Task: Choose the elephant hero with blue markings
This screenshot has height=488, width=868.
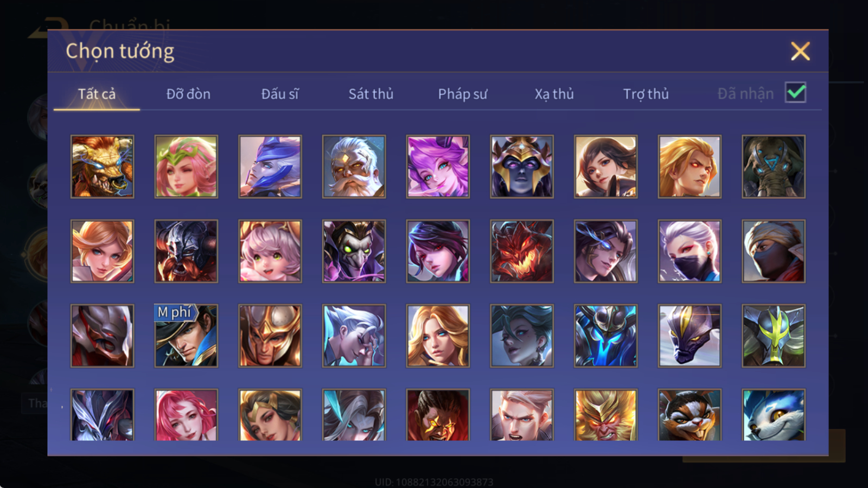Action: (x=774, y=166)
